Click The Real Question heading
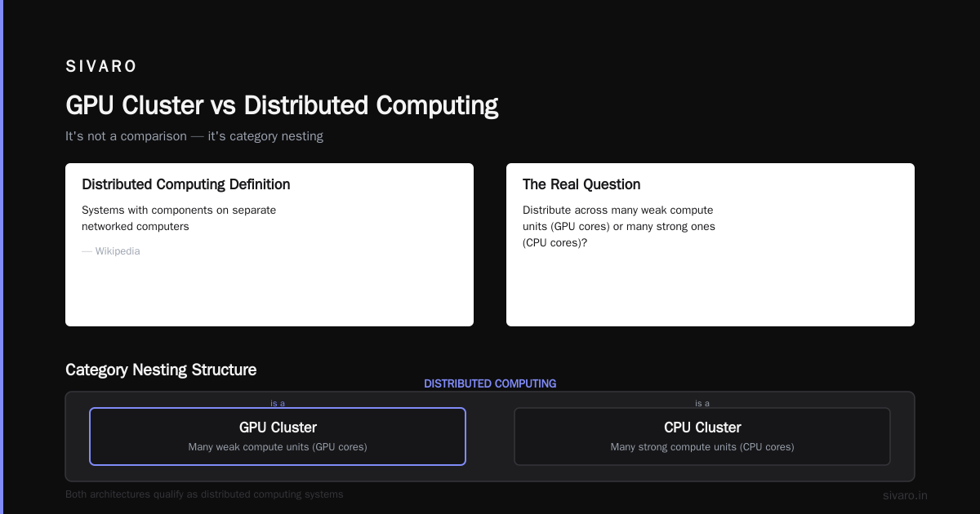This screenshot has height=514, width=980. [581, 184]
